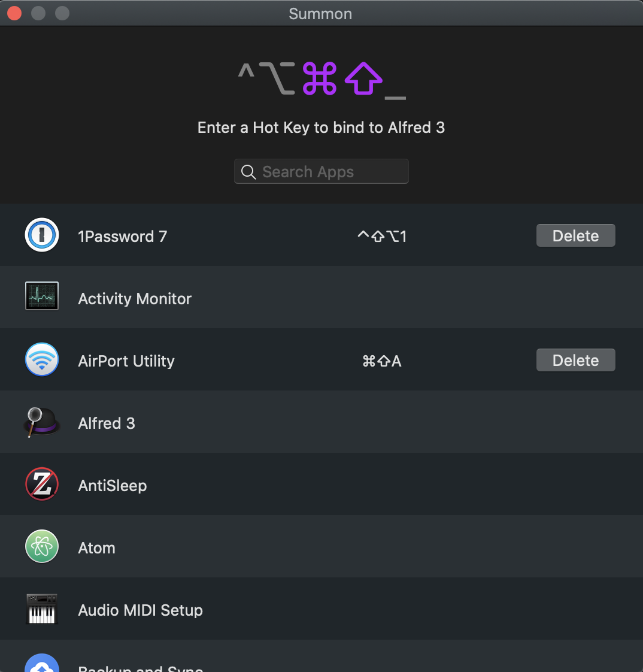Click the AirPort Utility shortcut ⌘⇧A
The width and height of the screenshot is (643, 672).
point(382,361)
